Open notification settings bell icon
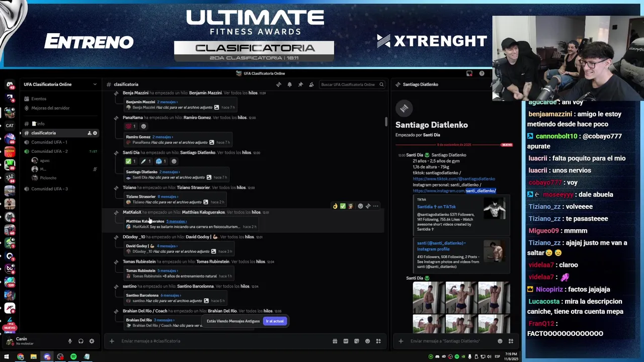Viewport: 644px width, 362px height. (x=290, y=84)
